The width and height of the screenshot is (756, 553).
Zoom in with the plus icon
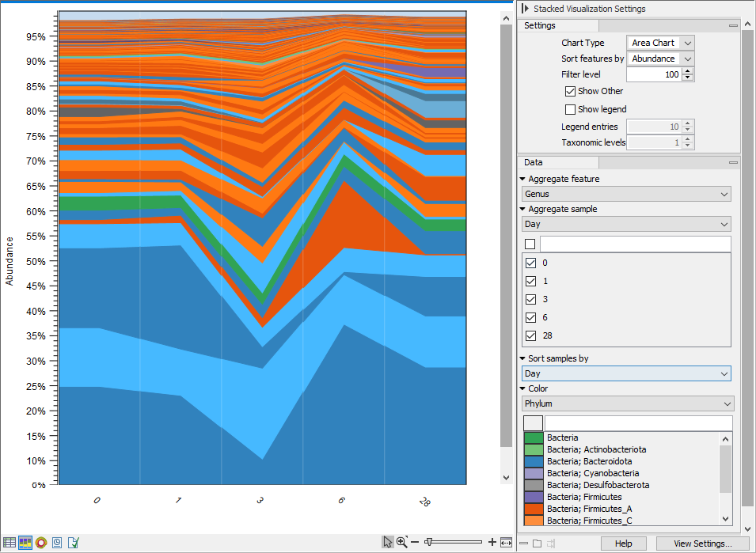492,542
